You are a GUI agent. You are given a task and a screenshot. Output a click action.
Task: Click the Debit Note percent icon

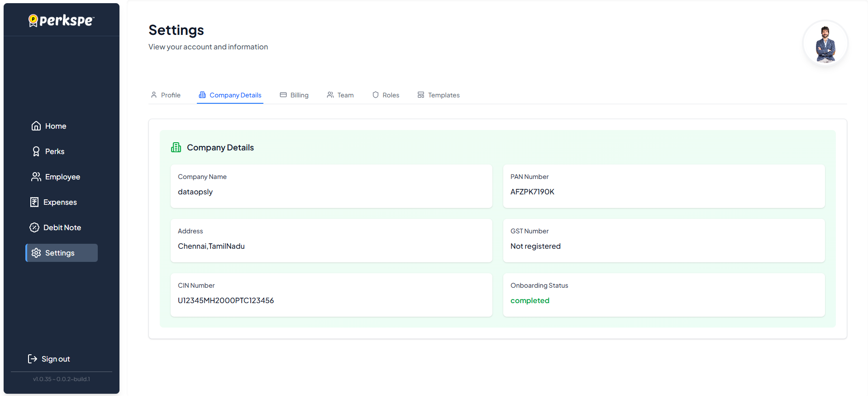click(34, 227)
